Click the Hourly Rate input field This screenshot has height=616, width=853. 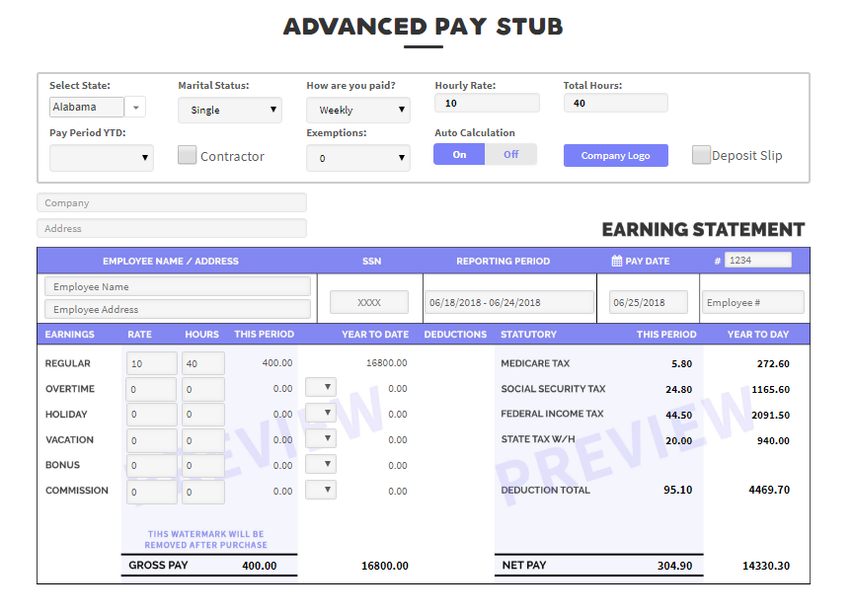pyautogui.click(x=486, y=103)
